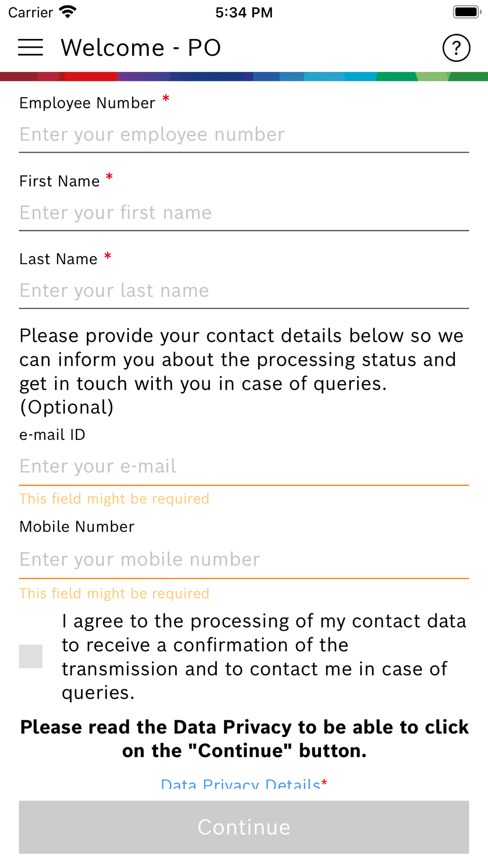Tap the e-mail 'might be required' warning
The width and height of the screenshot is (488, 868).
(x=114, y=499)
